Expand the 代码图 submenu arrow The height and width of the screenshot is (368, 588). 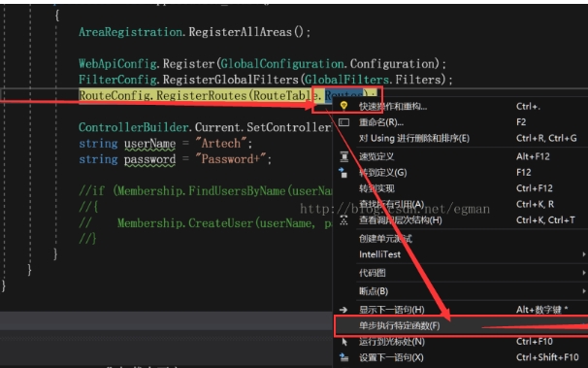click(584, 273)
